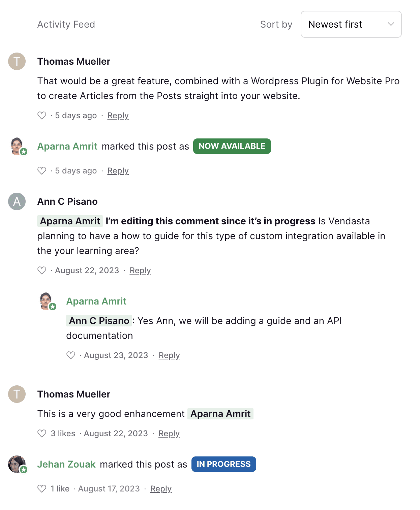This screenshot has width=420, height=510.
Task: Open Aparna Amrit's avatar image
Action: [x=17, y=146]
